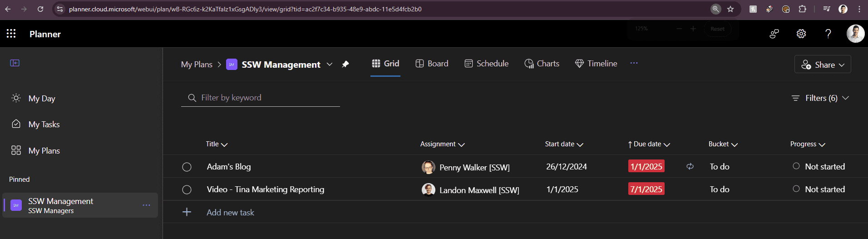This screenshot has width=868, height=239.
Task: Toggle Not started progress circle for Adam's Blog
Action: [796, 166]
